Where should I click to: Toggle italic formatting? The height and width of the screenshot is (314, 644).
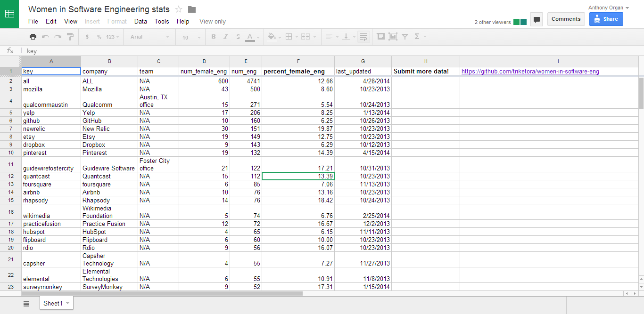coord(225,37)
